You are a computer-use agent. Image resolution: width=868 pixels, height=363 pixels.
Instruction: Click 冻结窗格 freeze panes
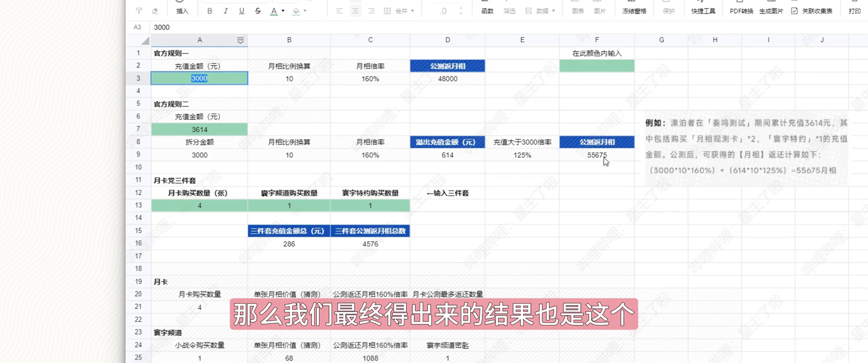click(x=634, y=11)
